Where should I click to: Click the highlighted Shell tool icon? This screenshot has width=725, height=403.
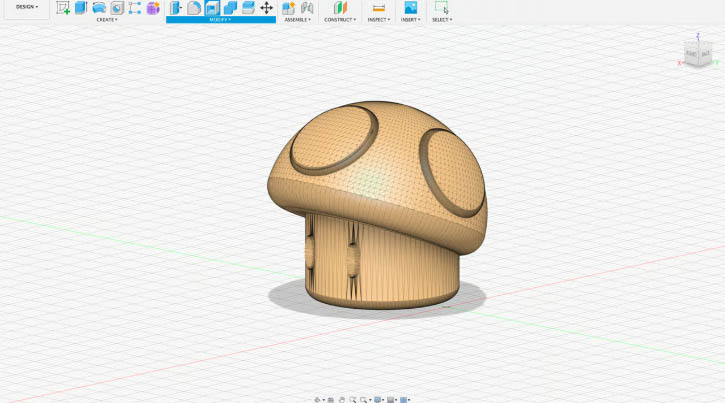click(212, 7)
